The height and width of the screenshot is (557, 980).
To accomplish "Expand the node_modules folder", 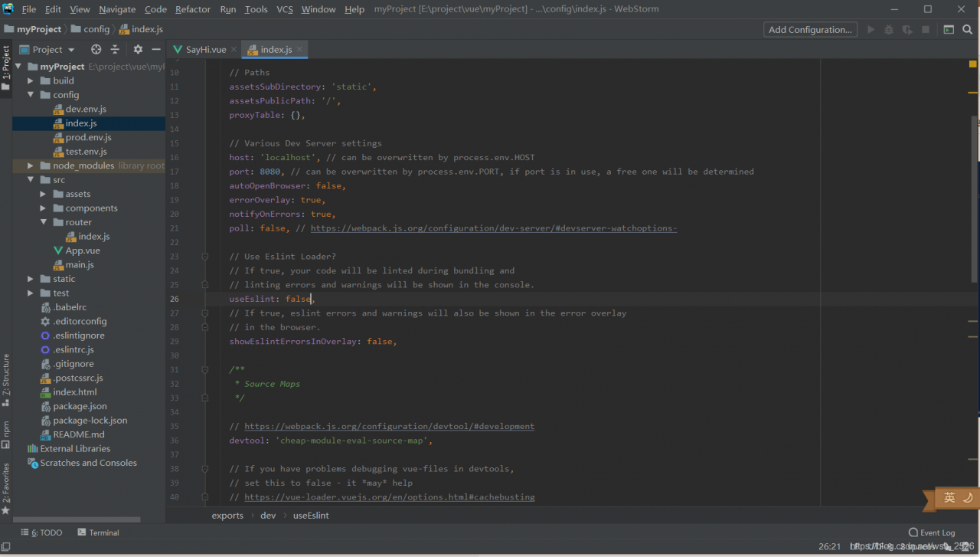I will (31, 165).
